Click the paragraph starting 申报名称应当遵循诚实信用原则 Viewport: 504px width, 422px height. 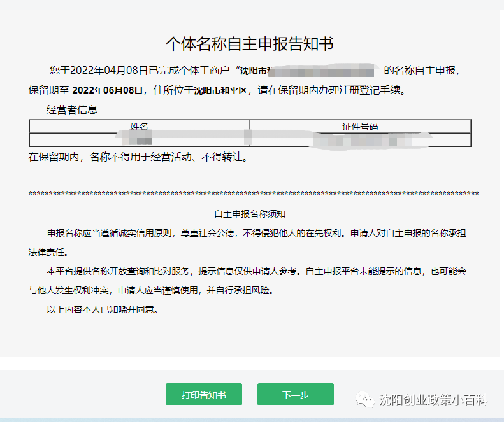[247, 243]
